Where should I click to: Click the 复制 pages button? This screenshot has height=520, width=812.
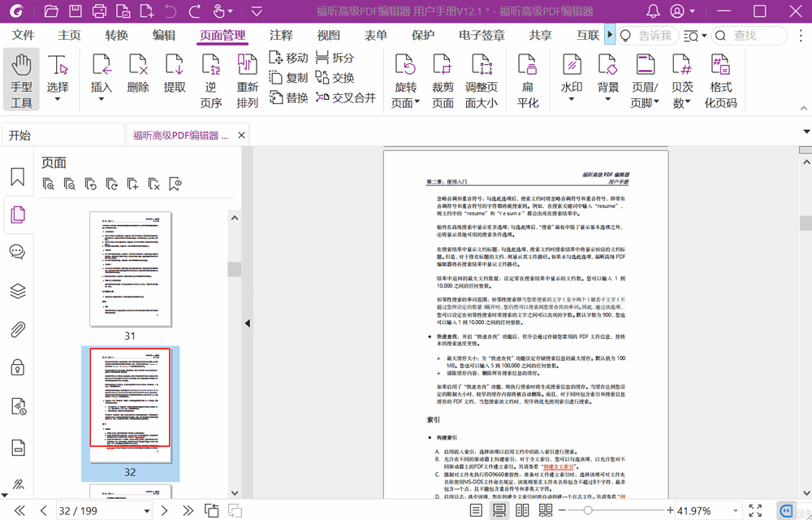point(288,78)
